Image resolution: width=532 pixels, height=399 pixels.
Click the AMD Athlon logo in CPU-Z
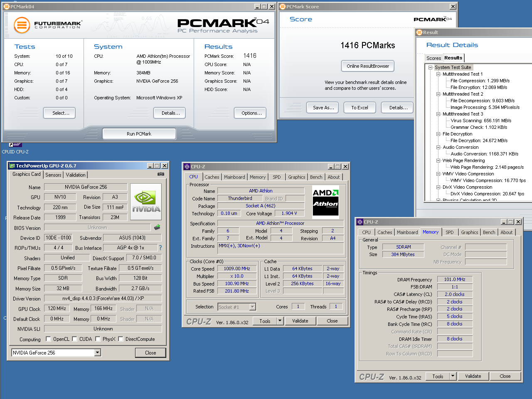coord(325,202)
